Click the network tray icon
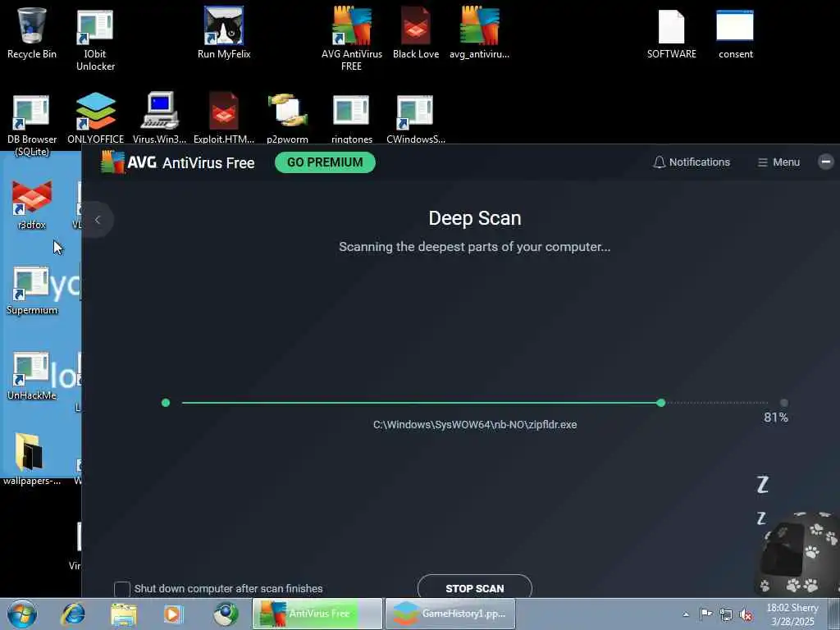The height and width of the screenshot is (630, 840). tap(726, 614)
